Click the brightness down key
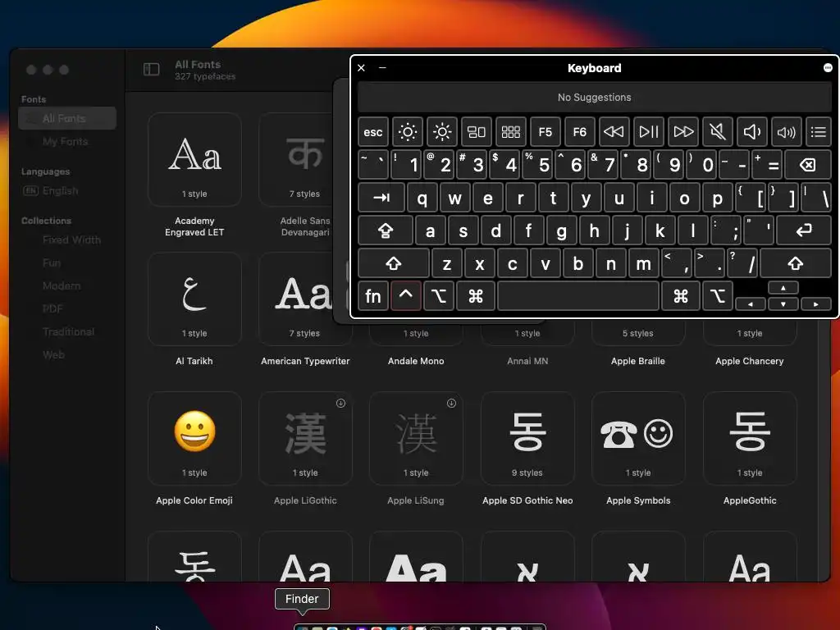The height and width of the screenshot is (630, 840). point(408,132)
